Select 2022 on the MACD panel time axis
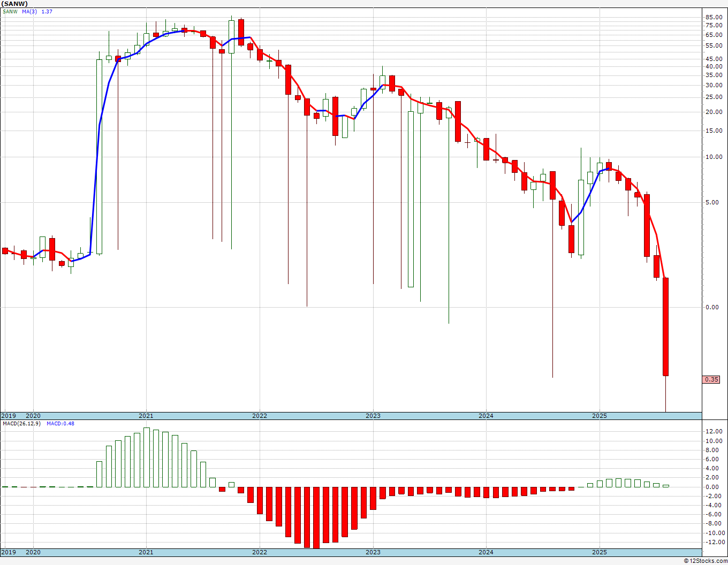 260,552
